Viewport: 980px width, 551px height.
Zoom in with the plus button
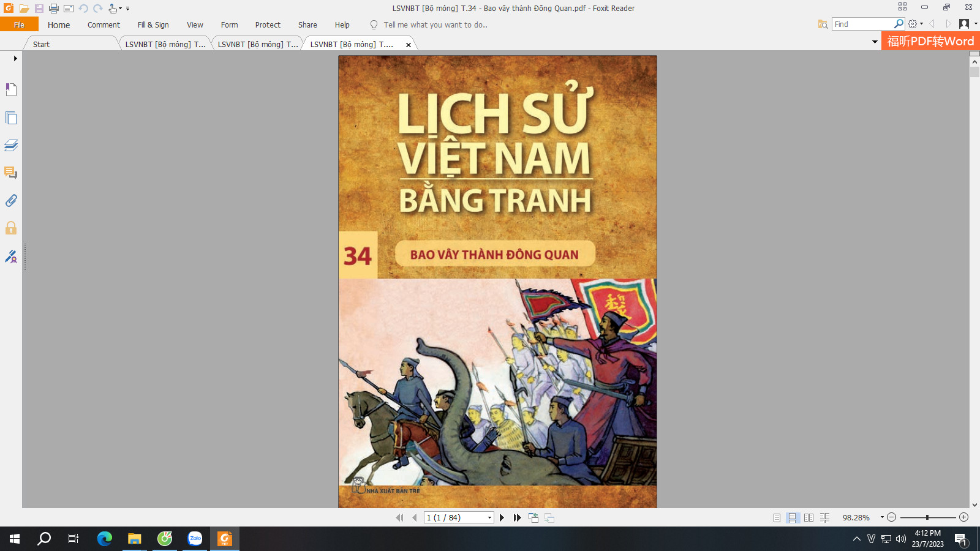pos(963,517)
